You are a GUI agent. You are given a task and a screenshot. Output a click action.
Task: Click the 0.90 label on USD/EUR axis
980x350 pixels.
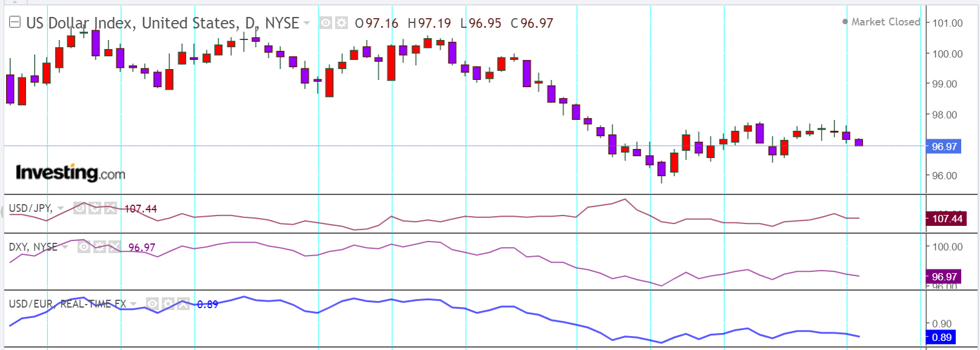tap(942, 323)
